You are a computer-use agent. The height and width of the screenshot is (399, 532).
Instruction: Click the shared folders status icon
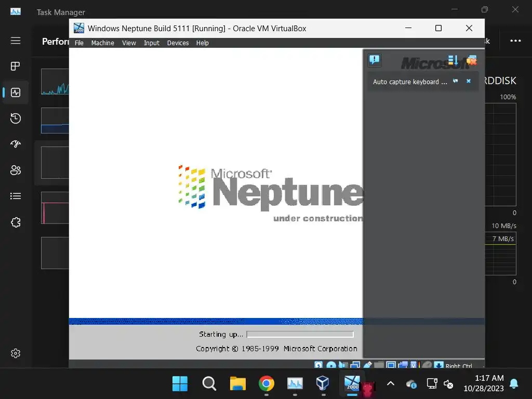click(x=379, y=365)
